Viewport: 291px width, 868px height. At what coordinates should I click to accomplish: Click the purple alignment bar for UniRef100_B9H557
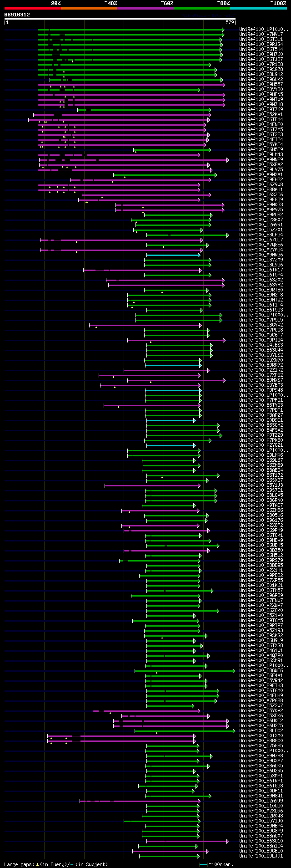point(131,85)
